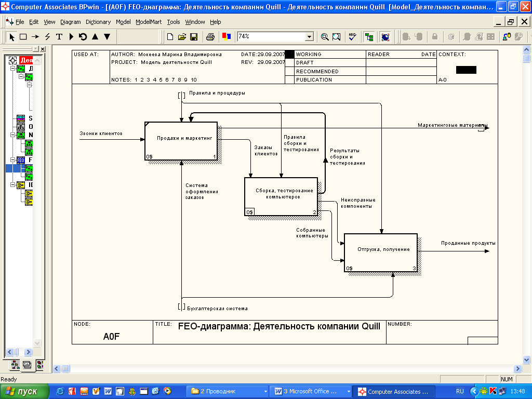Open the Diagram Dictionary Editor play-arrow tool

71,37
